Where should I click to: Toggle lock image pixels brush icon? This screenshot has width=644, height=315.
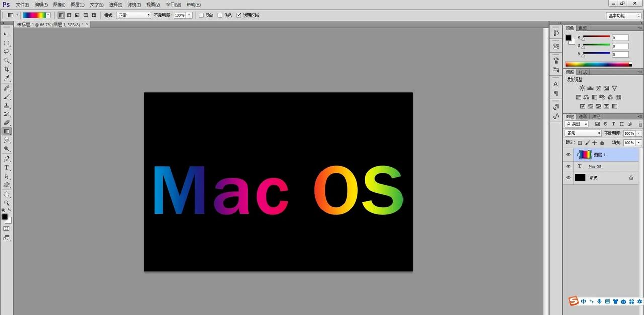[587, 143]
